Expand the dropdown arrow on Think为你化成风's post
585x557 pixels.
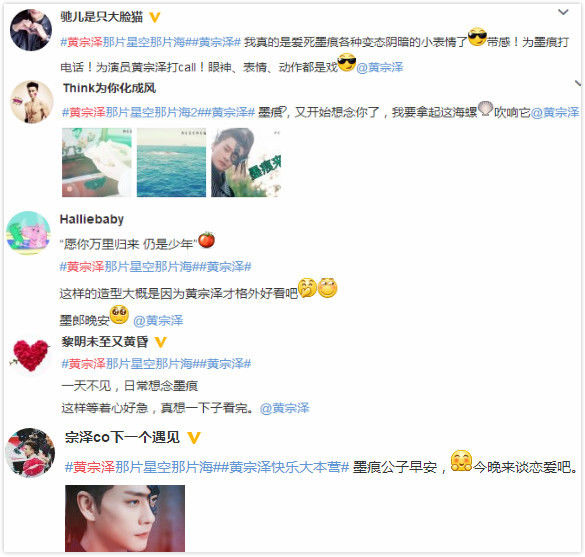point(578,83)
